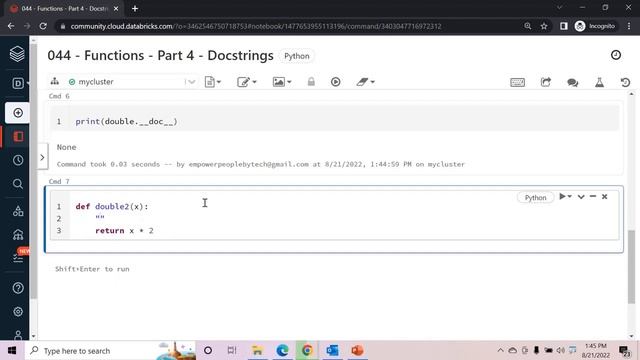
Task: Open the cell actions chevron in Cmd 7
Action: pyautogui.click(x=581, y=197)
